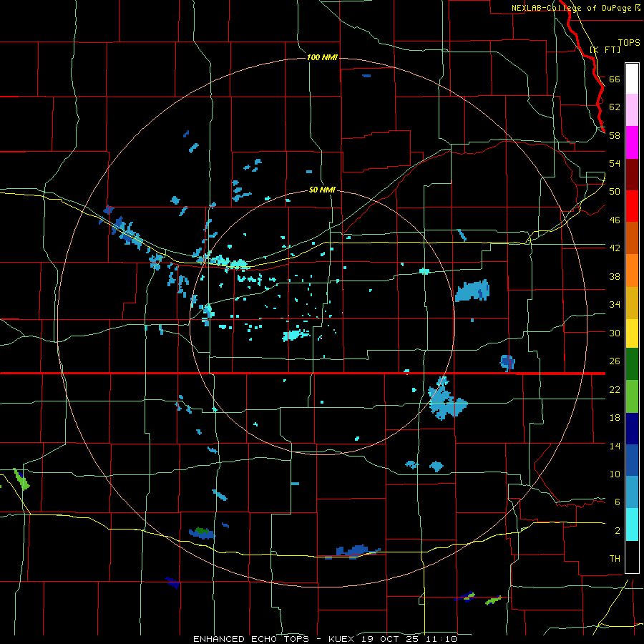
Task: Click the 100 NMI range ring label
Action: click(322, 57)
